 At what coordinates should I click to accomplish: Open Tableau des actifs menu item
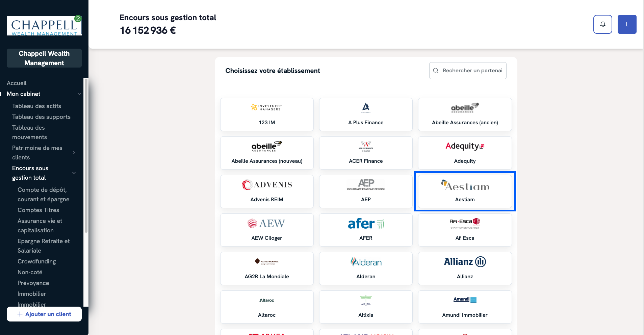coord(36,106)
